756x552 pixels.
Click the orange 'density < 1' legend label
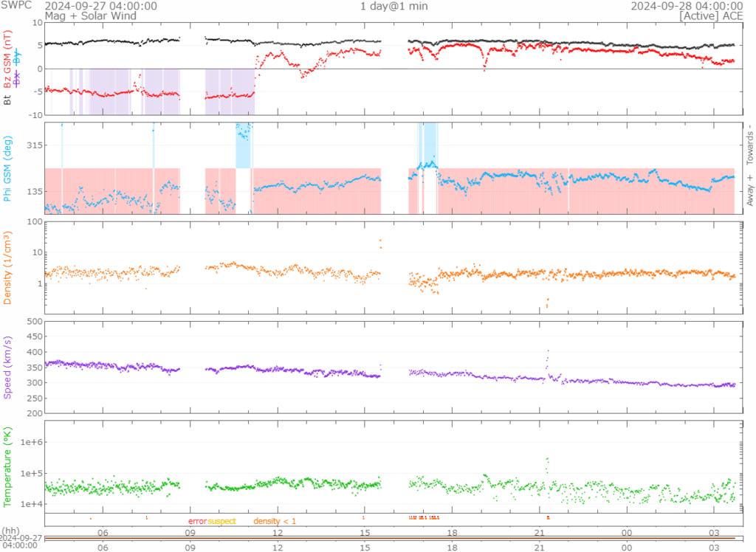(x=275, y=522)
